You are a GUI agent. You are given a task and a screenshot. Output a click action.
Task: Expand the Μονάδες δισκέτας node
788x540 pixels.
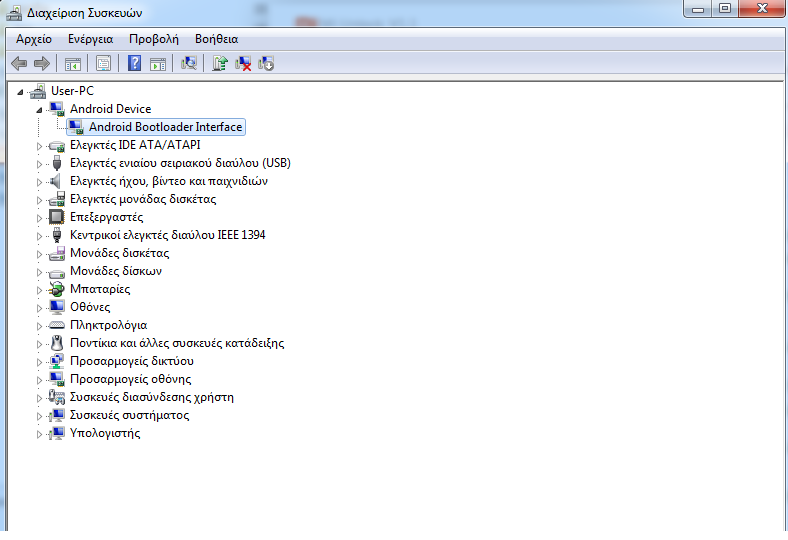[39, 254]
